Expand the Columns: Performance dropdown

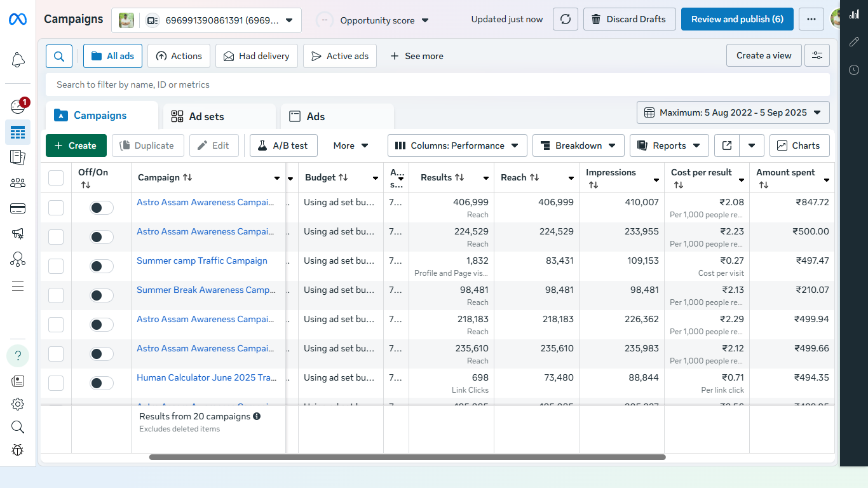pos(456,146)
